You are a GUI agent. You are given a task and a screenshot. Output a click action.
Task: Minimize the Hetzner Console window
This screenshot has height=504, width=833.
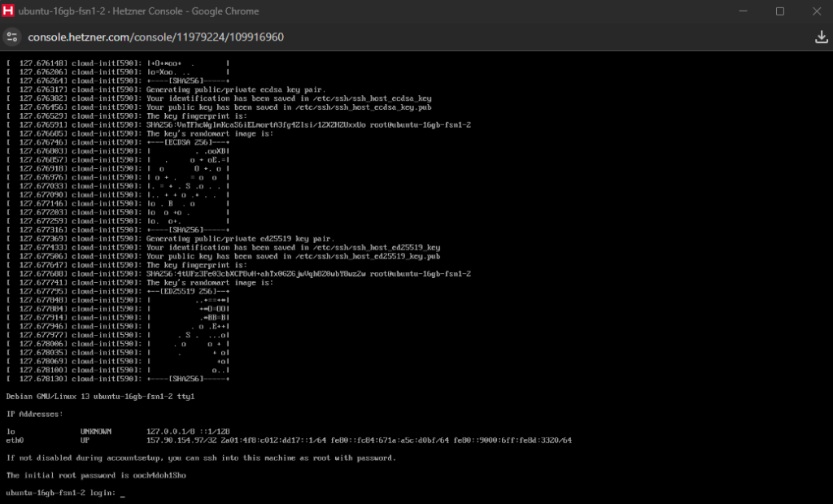(742, 11)
